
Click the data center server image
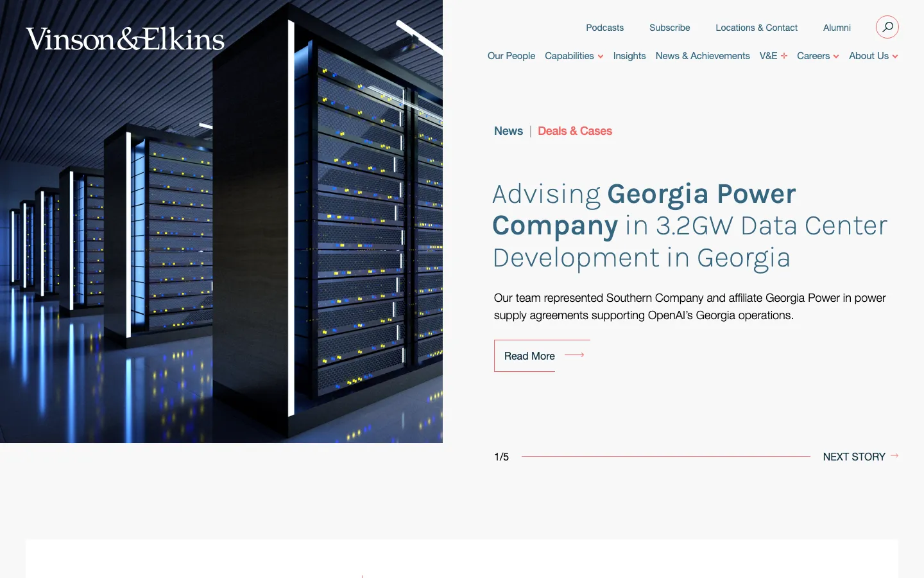tap(221, 222)
